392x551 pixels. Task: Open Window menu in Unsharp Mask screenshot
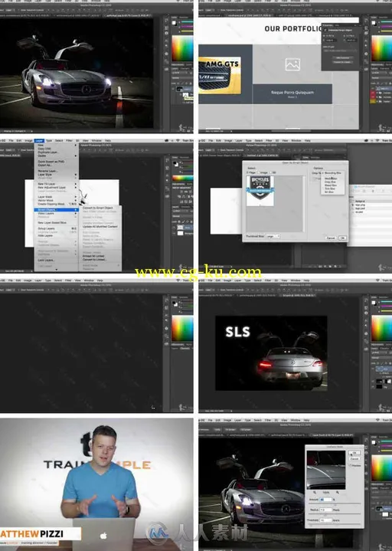(x=296, y=420)
